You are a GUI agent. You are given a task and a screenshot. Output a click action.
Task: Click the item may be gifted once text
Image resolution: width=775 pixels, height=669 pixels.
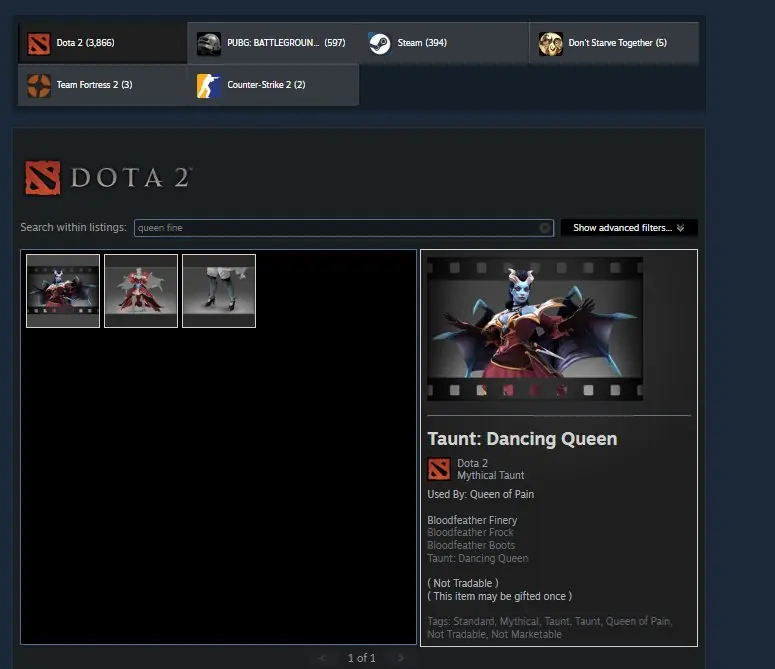click(499, 596)
